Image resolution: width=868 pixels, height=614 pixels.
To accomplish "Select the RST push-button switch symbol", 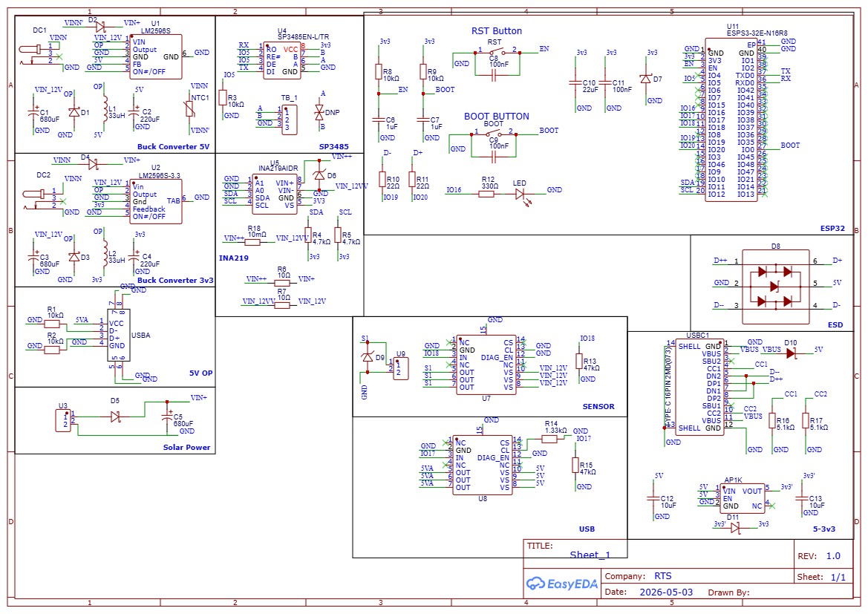I will [x=497, y=52].
